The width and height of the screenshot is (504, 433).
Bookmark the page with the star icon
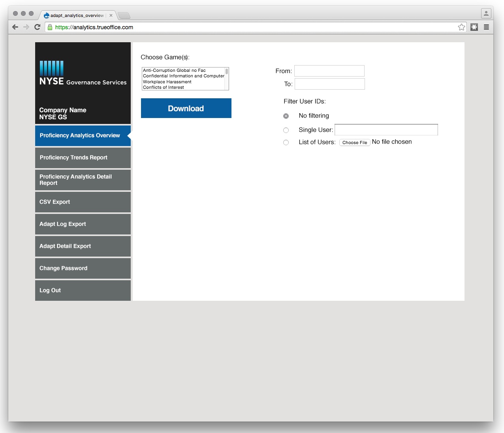[461, 27]
